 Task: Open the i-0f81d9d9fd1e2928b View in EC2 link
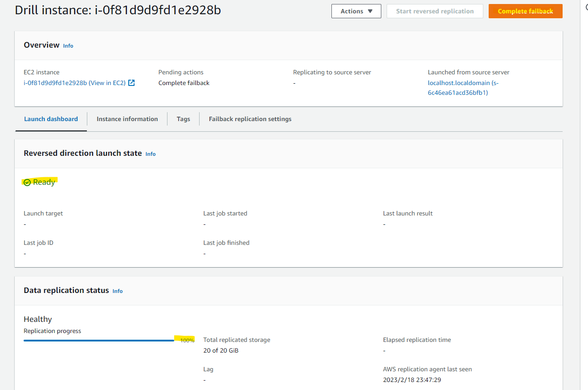75,83
